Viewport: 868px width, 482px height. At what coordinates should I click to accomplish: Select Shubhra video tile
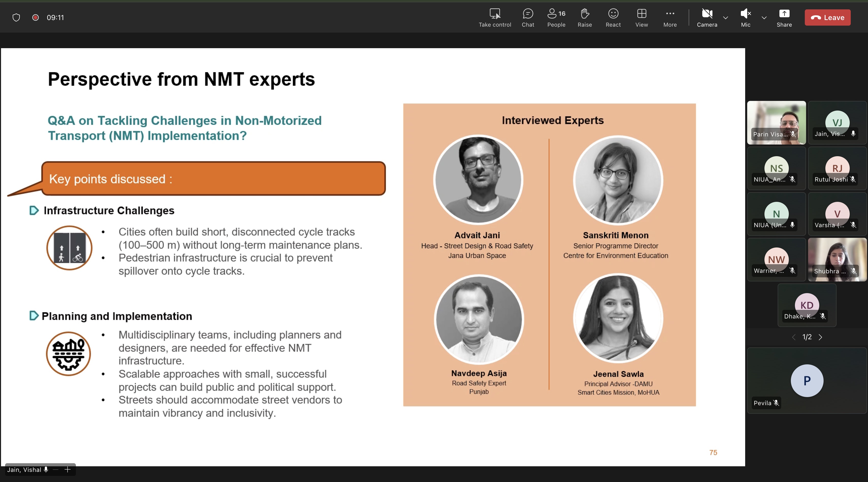(837, 260)
